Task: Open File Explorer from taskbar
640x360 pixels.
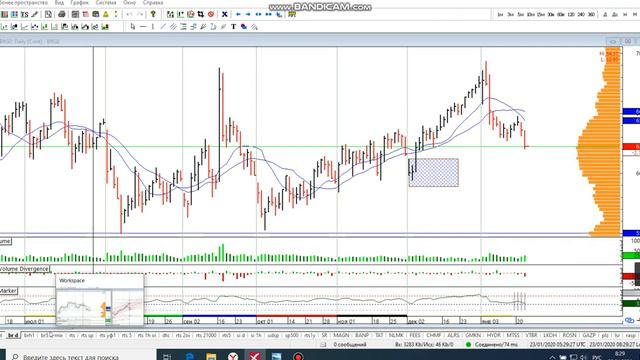Action: [211, 356]
